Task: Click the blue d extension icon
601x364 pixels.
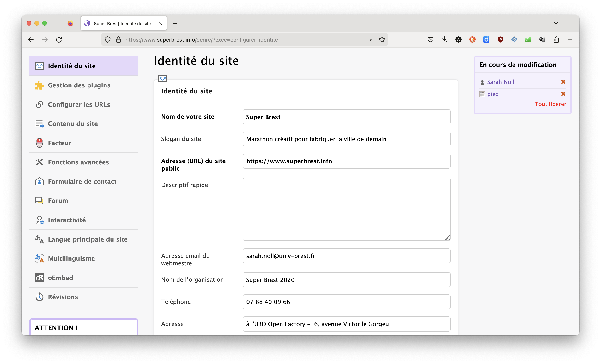Action: point(486,39)
